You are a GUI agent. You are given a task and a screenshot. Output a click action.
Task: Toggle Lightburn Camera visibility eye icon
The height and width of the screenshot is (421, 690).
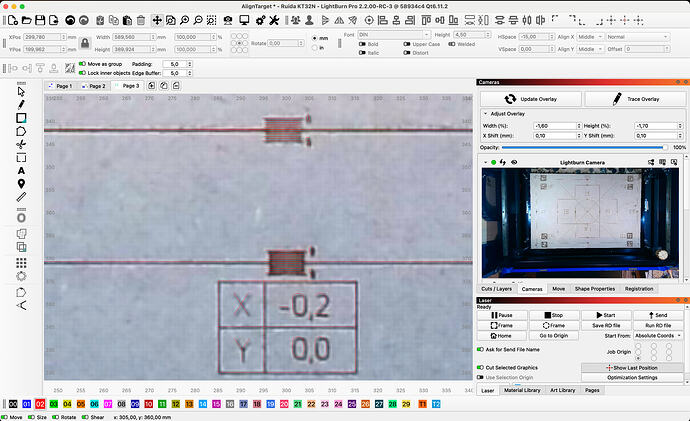514,162
